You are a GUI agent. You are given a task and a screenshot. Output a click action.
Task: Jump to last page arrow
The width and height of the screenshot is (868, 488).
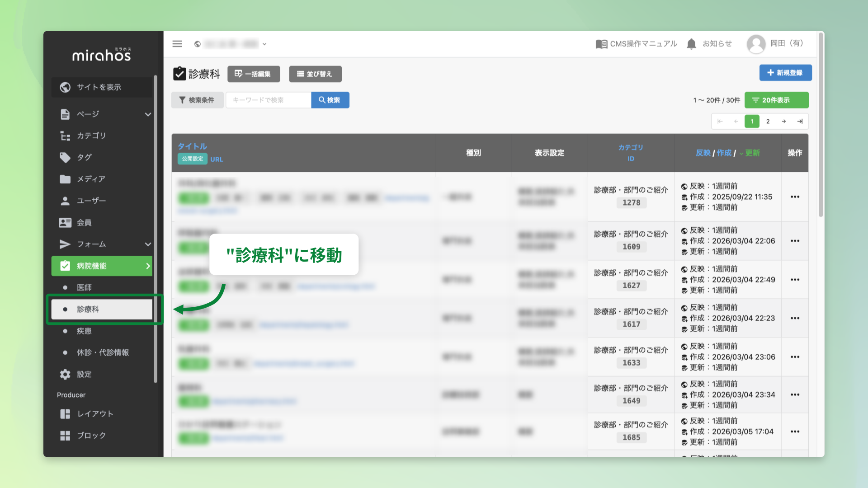(x=800, y=121)
